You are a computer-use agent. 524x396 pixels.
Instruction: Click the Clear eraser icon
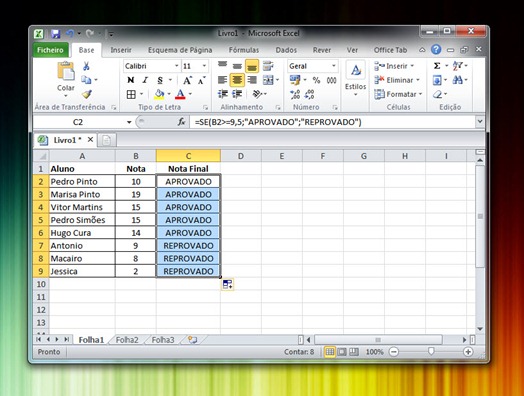click(x=437, y=95)
